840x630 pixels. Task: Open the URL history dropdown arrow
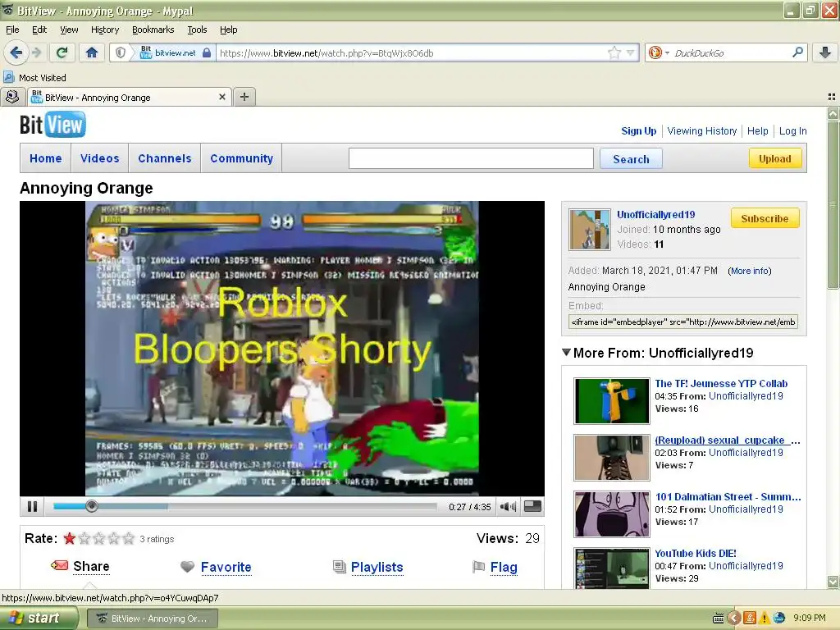click(x=631, y=52)
